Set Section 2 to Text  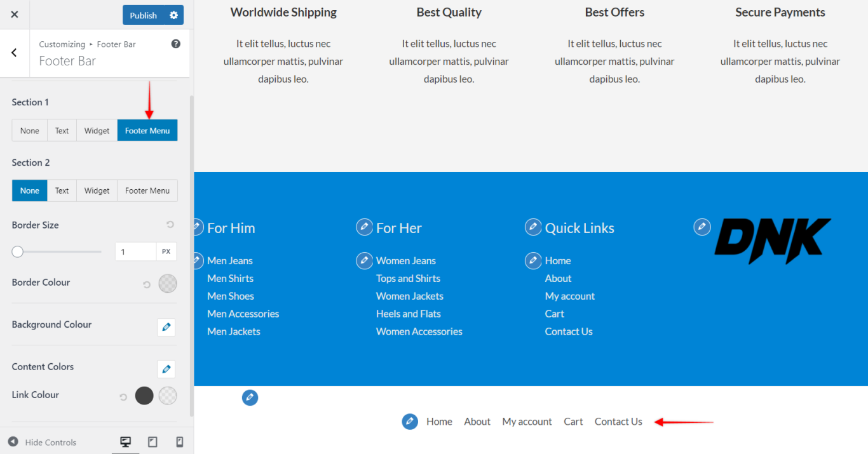62,190
